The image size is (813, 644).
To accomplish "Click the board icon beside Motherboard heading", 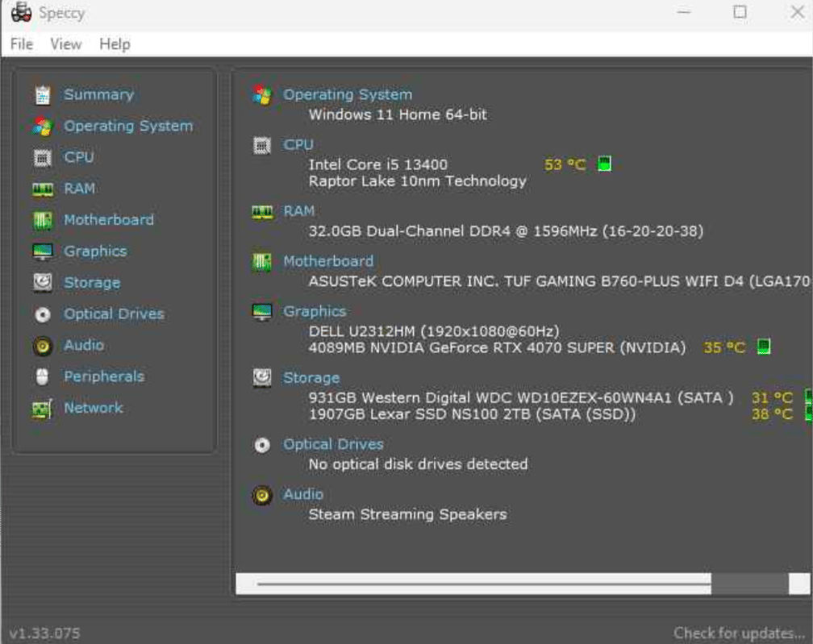I will coord(262,262).
